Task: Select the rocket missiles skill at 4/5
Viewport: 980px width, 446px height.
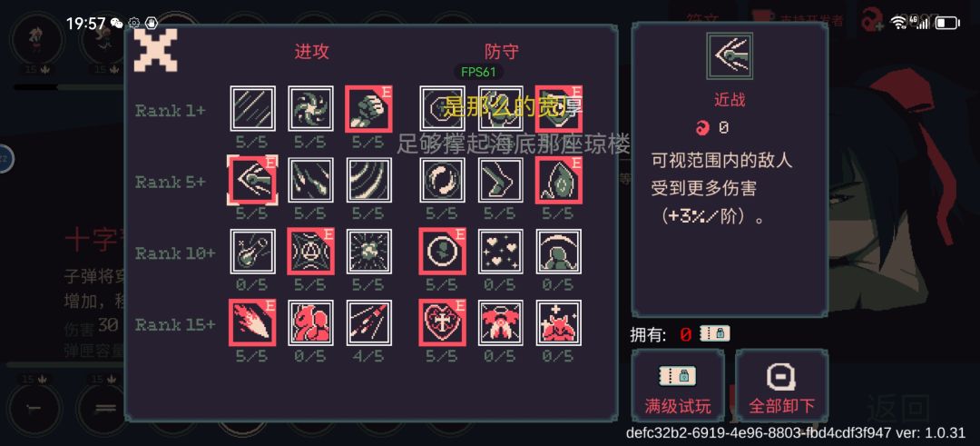Action: tap(368, 322)
